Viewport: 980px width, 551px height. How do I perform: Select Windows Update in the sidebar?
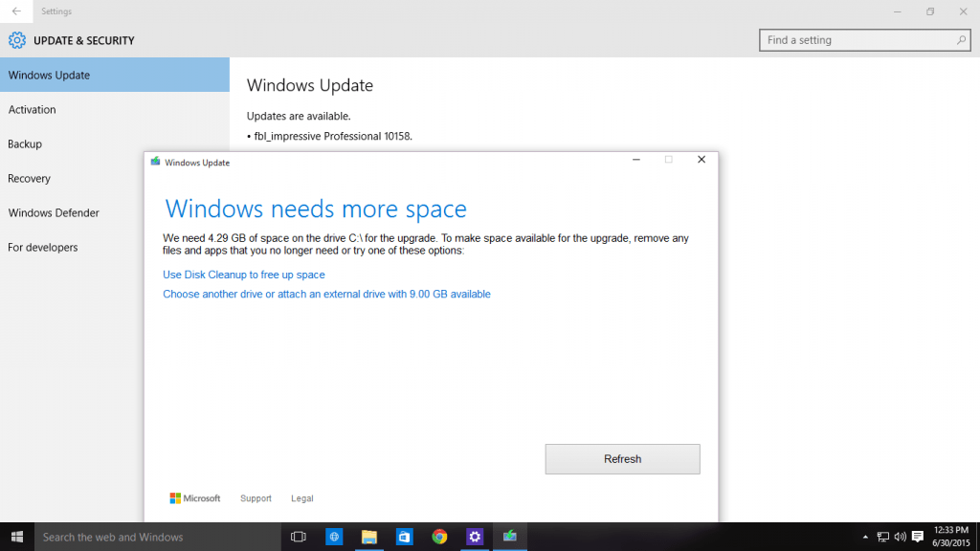(115, 75)
